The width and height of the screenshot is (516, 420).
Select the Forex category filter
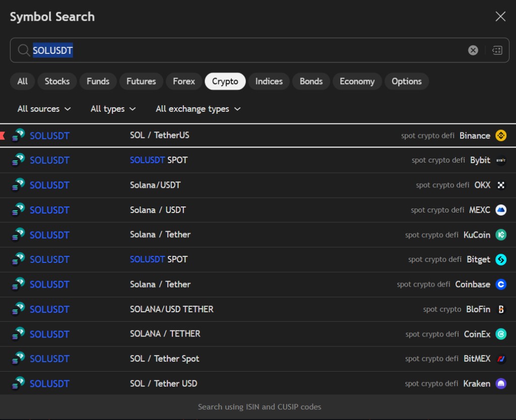pyautogui.click(x=183, y=81)
